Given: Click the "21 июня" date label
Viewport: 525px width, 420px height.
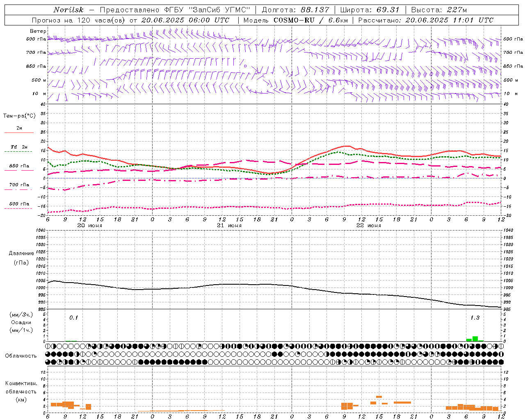Looking at the screenshot, I should [x=229, y=226].
